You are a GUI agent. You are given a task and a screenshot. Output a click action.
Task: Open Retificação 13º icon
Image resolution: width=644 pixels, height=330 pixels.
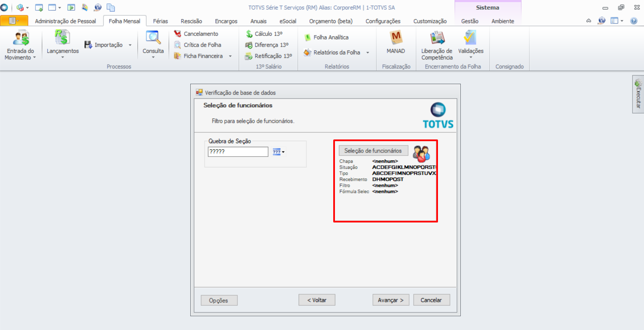pyautogui.click(x=249, y=56)
